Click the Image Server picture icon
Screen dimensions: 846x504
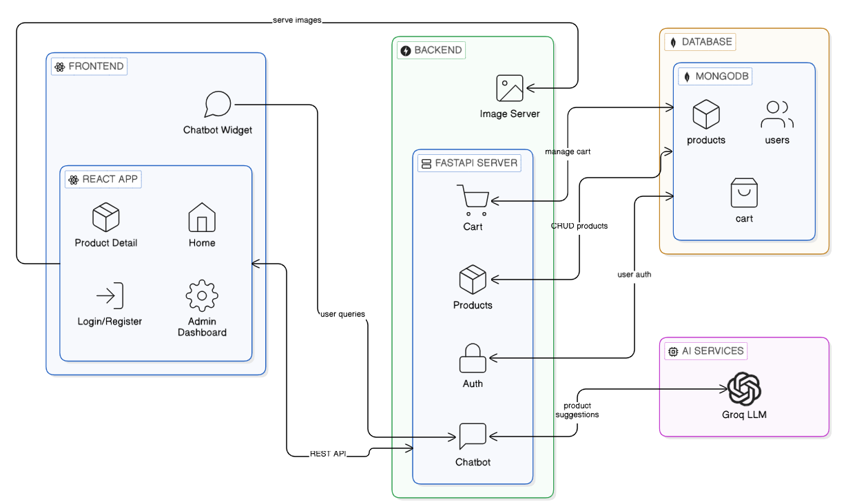[510, 86]
